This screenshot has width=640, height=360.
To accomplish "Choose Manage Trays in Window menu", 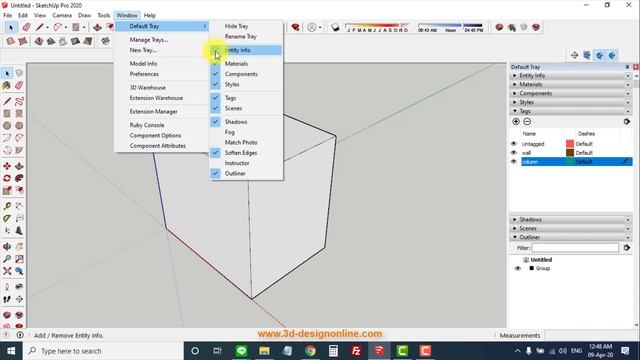I will 149,40.
